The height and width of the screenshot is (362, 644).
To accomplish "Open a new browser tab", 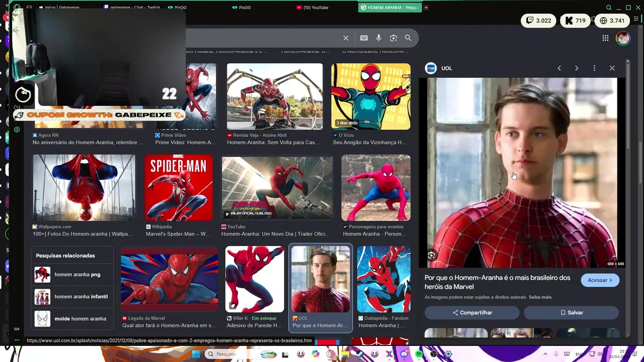I will pos(426,8).
